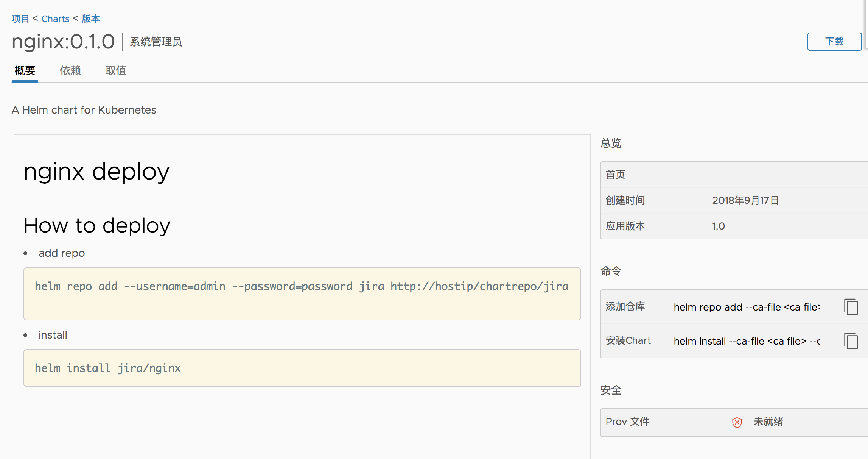Click the 'How to deploy' heading

click(97, 226)
